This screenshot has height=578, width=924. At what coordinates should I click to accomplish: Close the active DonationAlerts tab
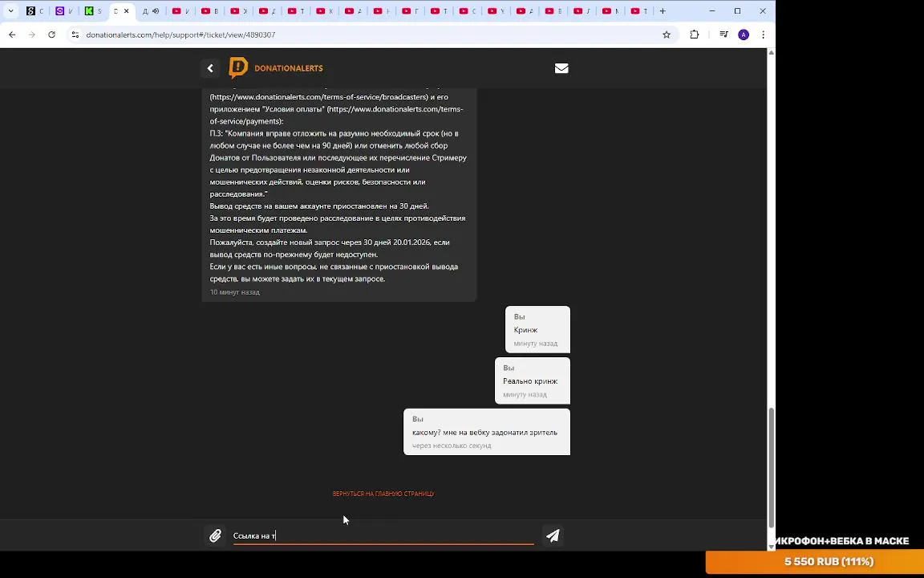126,10
